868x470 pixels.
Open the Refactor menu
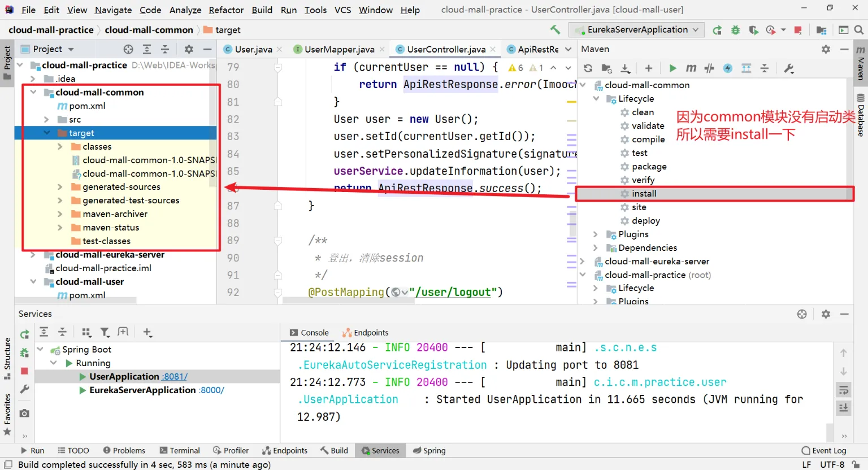[x=226, y=10]
